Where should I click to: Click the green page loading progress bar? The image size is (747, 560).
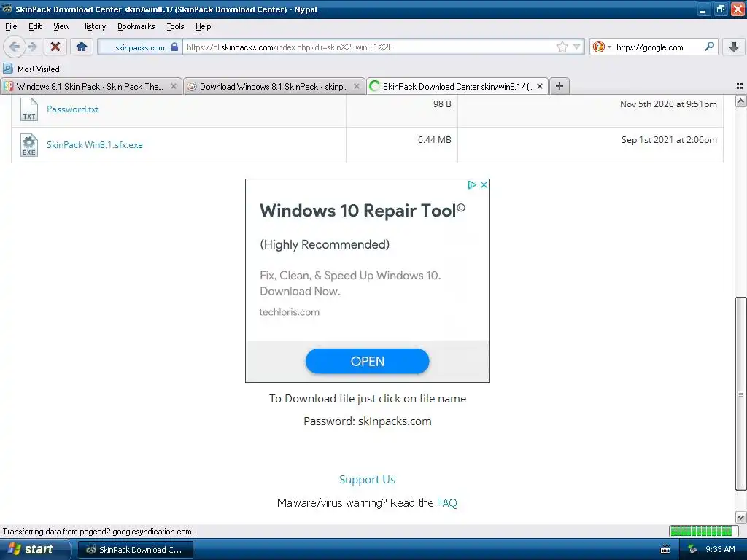pyautogui.click(x=703, y=531)
